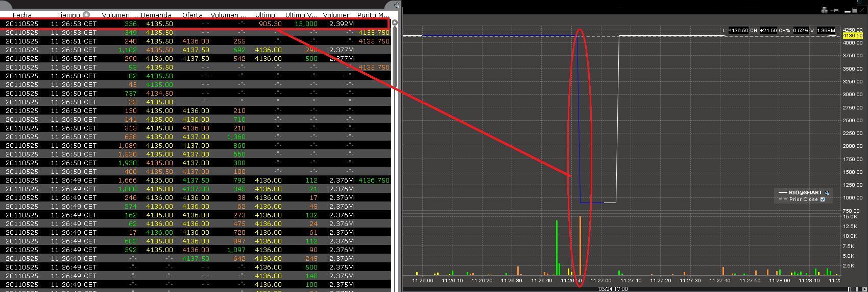Click the scroll-up arrow of the table scrollbar
868x292 pixels.
coord(395,23)
